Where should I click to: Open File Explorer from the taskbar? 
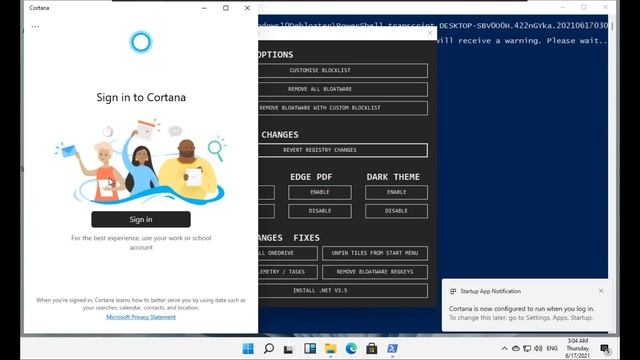[330, 349]
